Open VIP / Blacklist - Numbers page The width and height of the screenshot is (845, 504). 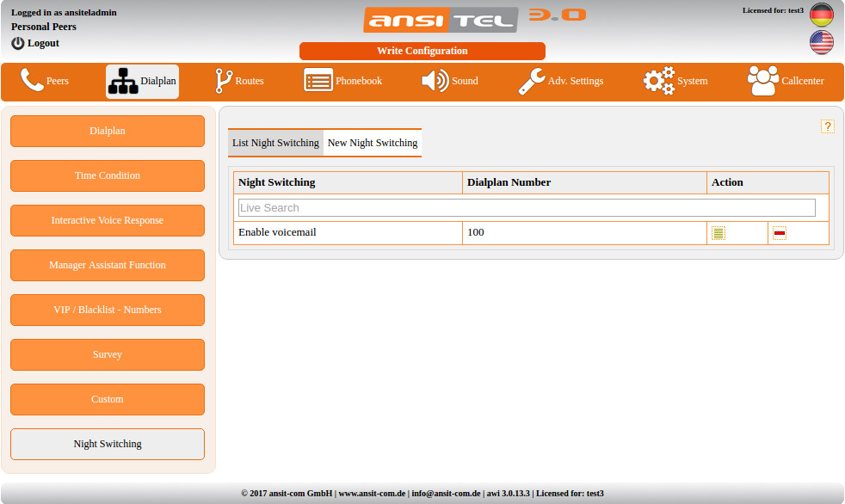tap(108, 310)
